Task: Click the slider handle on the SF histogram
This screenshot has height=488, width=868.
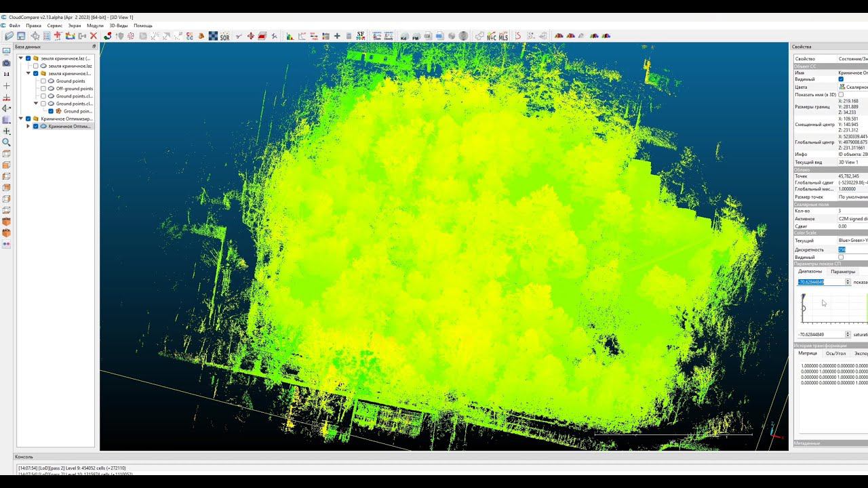Action: click(x=804, y=309)
